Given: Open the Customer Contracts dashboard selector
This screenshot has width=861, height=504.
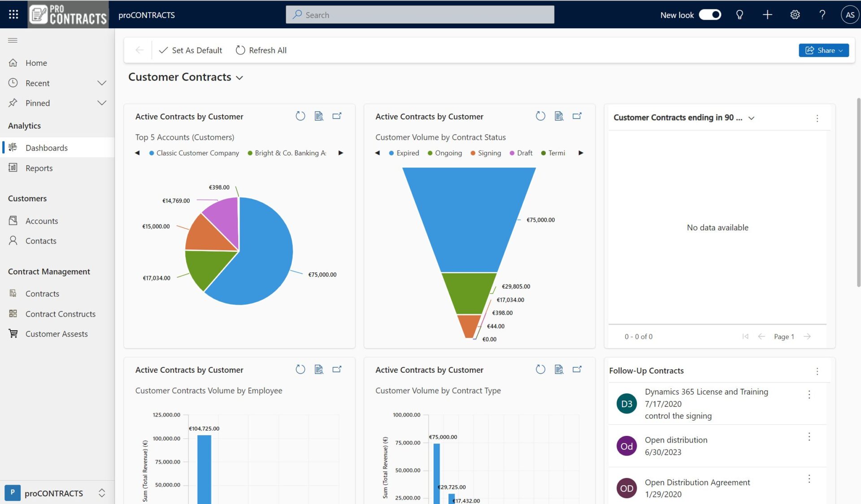Looking at the screenshot, I should [239, 77].
